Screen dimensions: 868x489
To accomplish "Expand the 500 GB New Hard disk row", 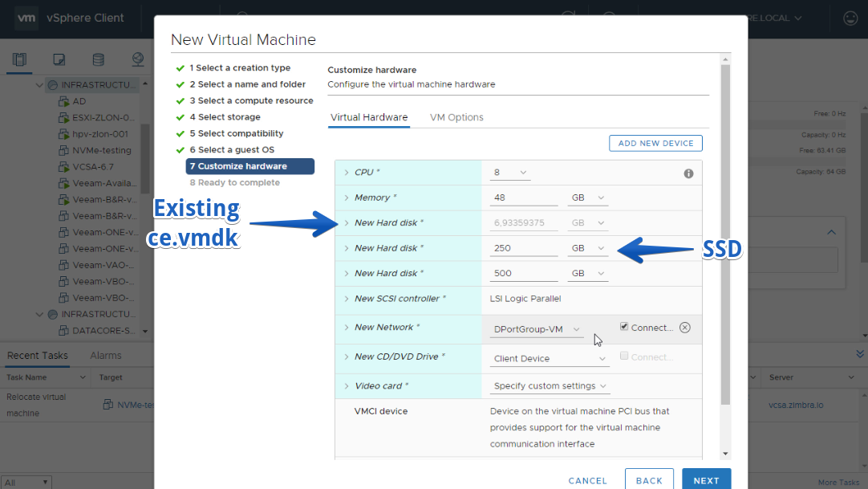I will 347,274.
